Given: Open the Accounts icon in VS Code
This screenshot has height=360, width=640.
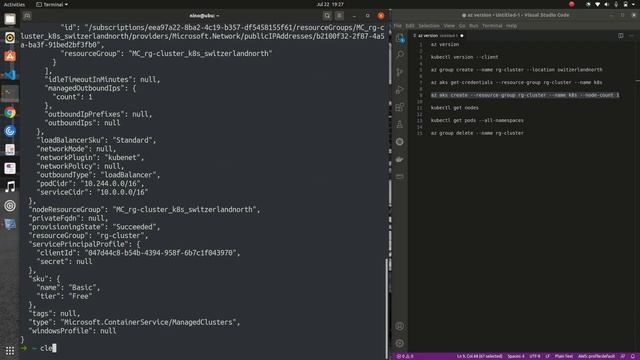Looking at the screenshot, I should pyautogui.click(x=400, y=326).
